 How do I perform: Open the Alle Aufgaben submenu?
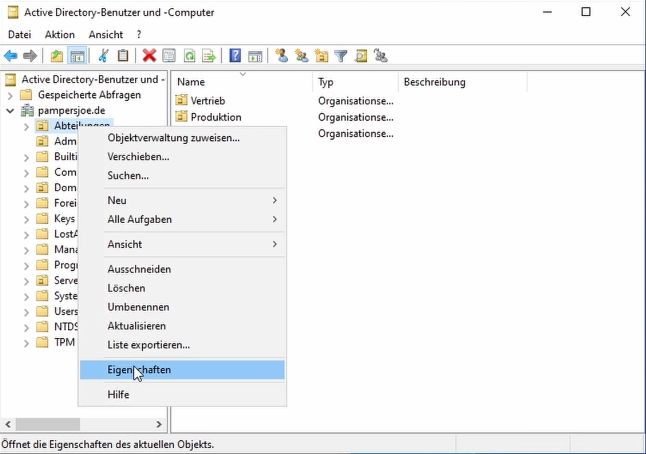pos(182,220)
